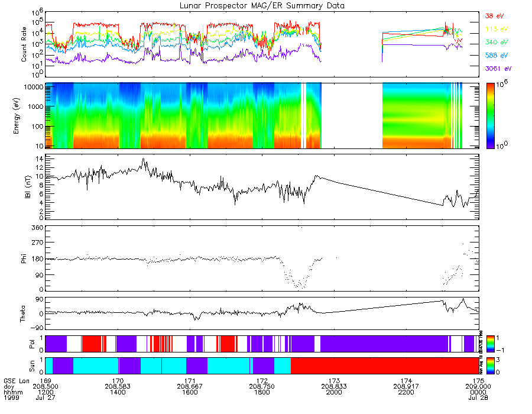Viewport: 532px width, 414px height.
Task: Click the '208.583' day-of-year label
Action: [x=118, y=387]
